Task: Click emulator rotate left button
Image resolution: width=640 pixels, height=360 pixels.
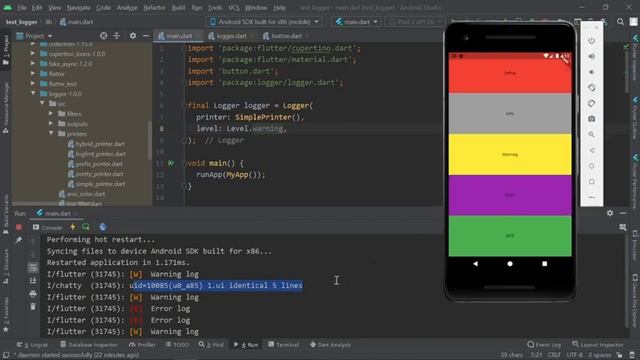Action: (591, 88)
